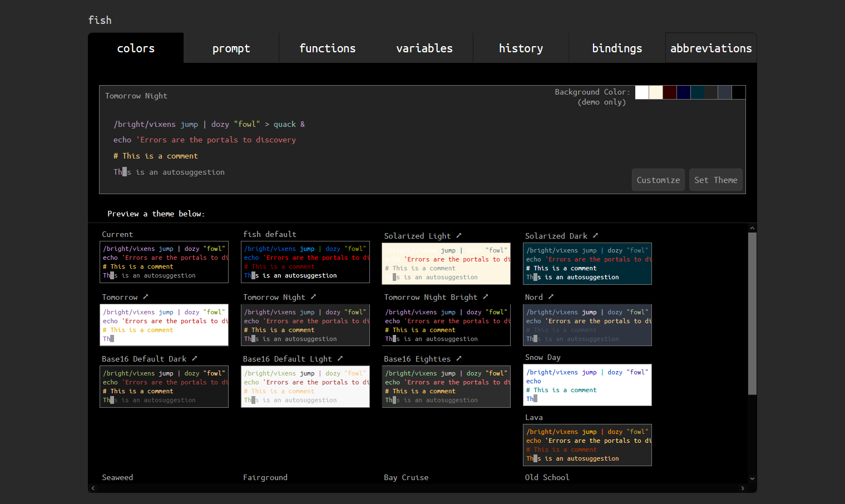
Task: Preview the Base16 Eighties theme thumbnail
Action: (446, 387)
